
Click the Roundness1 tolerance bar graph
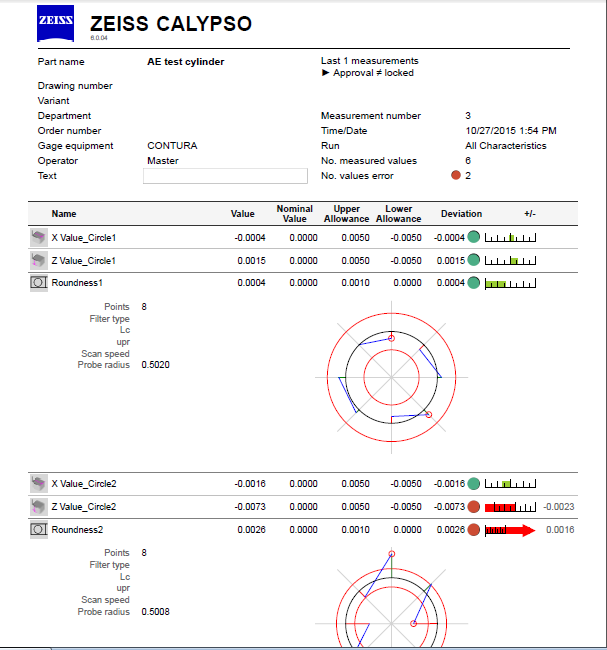tap(510, 284)
